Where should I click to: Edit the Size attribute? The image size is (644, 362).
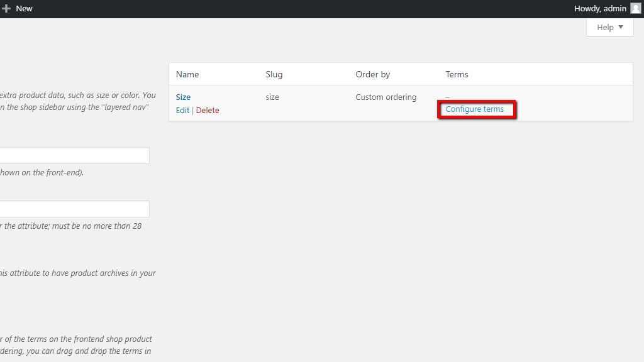point(182,110)
